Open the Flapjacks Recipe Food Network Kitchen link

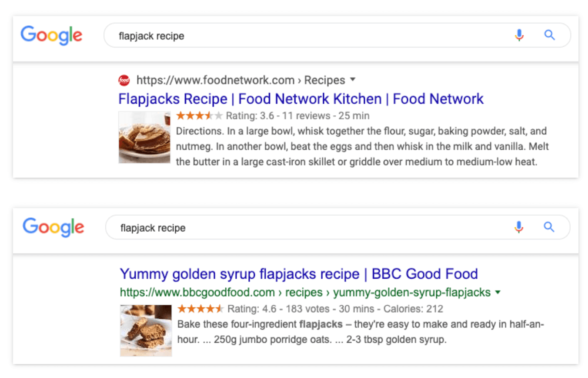pyautogui.click(x=301, y=99)
